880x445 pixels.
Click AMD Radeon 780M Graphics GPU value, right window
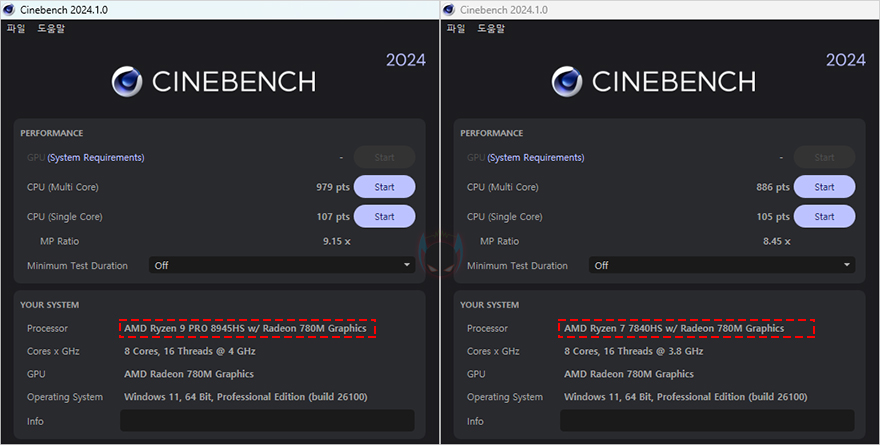[629, 374]
